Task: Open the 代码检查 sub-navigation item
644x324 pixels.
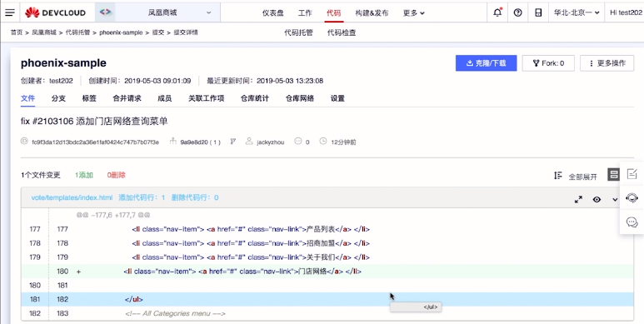Action: point(342,32)
